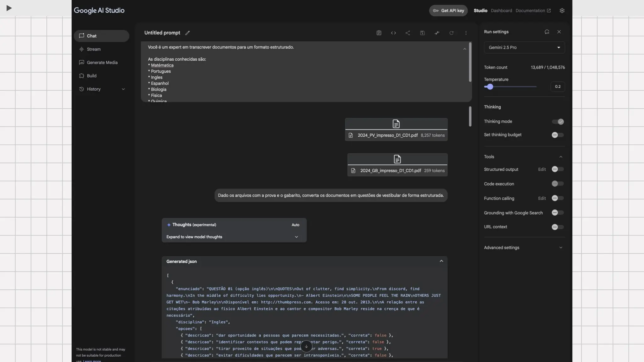
Task: Click the reset default settings icon
Action: point(547,32)
